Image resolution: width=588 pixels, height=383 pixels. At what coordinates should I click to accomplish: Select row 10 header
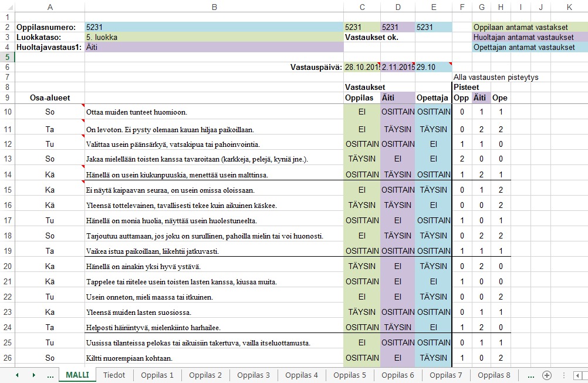click(7, 112)
